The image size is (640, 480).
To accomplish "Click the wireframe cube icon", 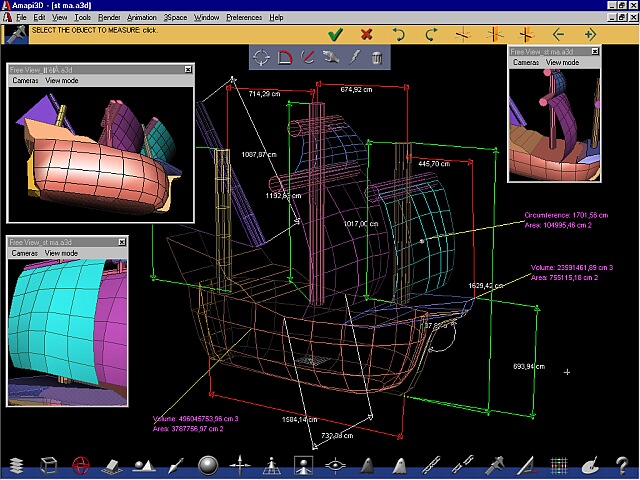I will 48,465.
